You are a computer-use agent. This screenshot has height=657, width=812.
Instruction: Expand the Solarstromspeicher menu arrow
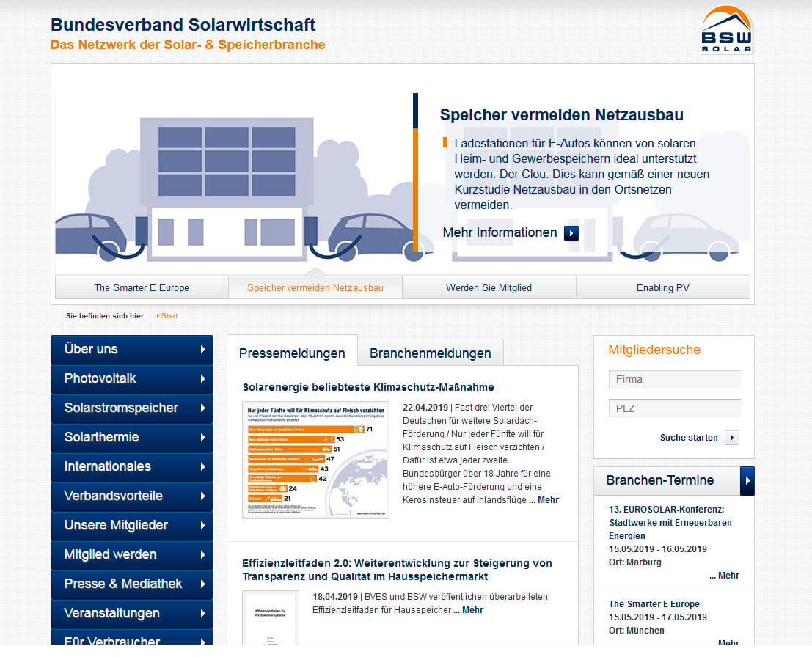pos(203,408)
